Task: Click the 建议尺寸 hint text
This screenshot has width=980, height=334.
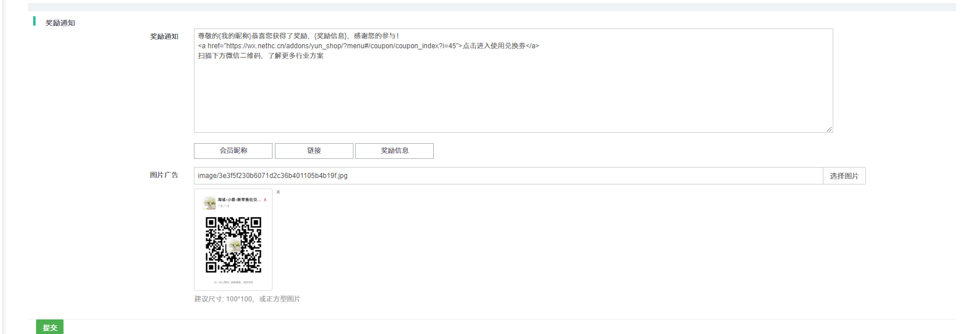Action: 247,299
